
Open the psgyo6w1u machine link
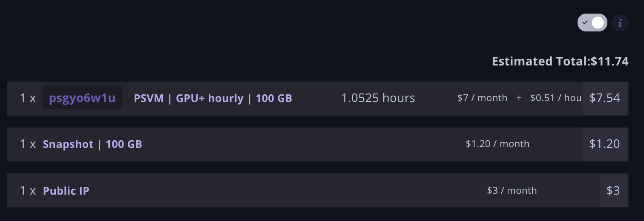click(x=82, y=98)
